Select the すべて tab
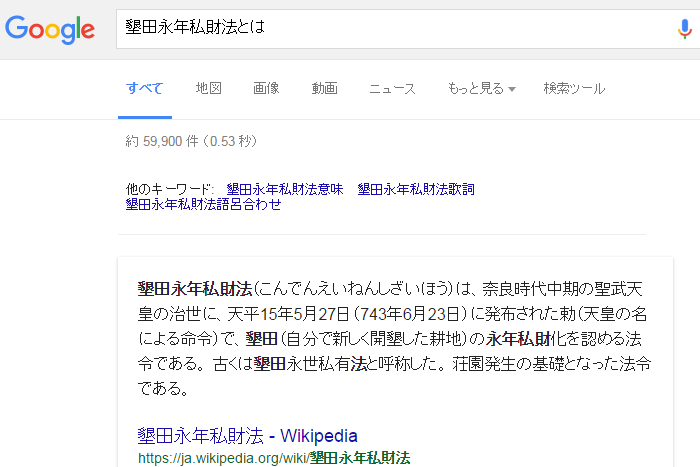Viewport: 700px width, 467px height. click(x=144, y=88)
